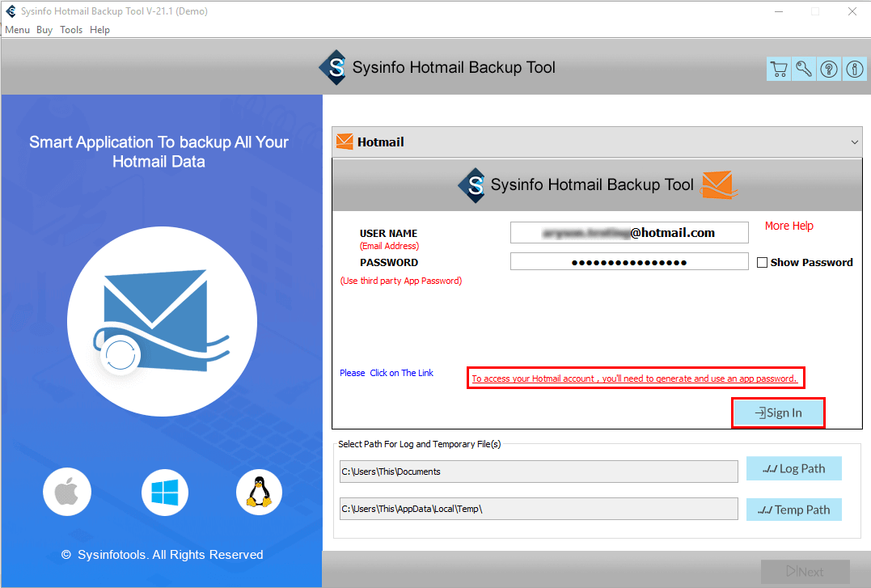Click the Temp Path button
Viewport: 871px width, 588px height.
pos(794,510)
